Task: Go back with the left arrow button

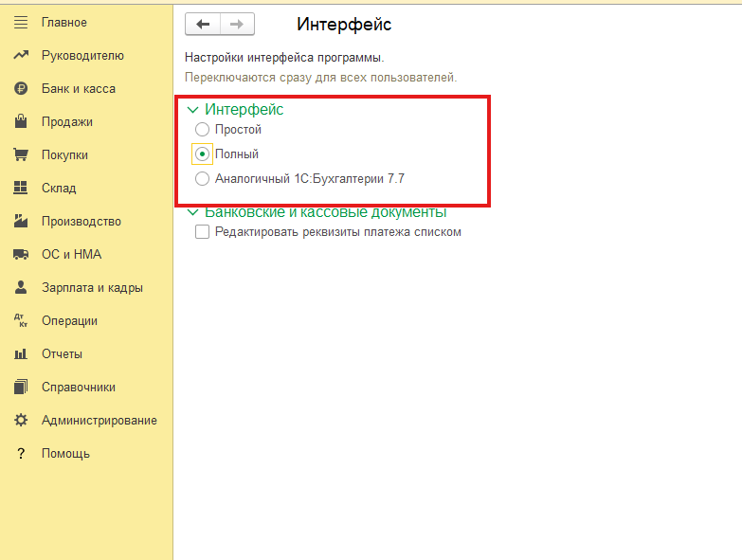Action: (203, 25)
